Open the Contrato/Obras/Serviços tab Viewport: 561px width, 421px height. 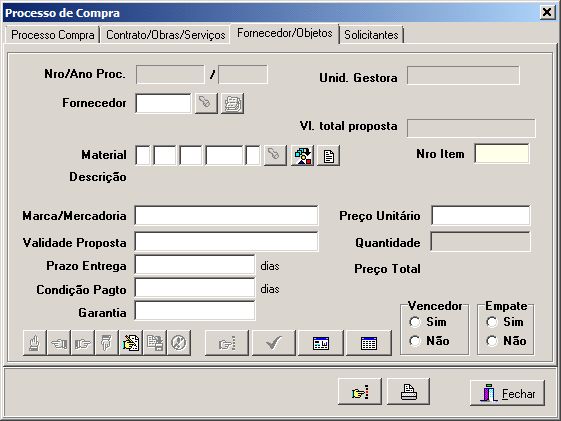pyautogui.click(x=166, y=35)
